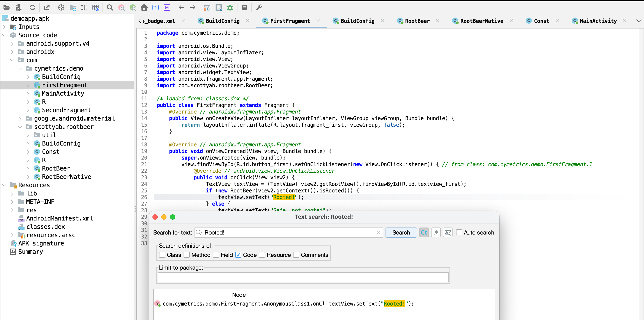Expand the Inputs tree node

click(x=4, y=27)
